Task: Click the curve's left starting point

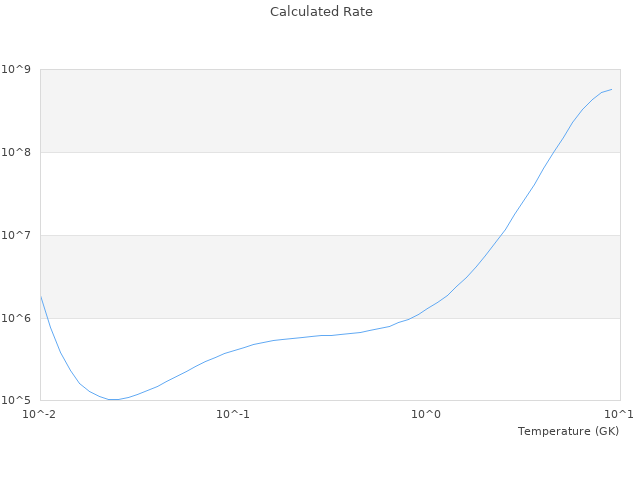Action: pos(41,297)
